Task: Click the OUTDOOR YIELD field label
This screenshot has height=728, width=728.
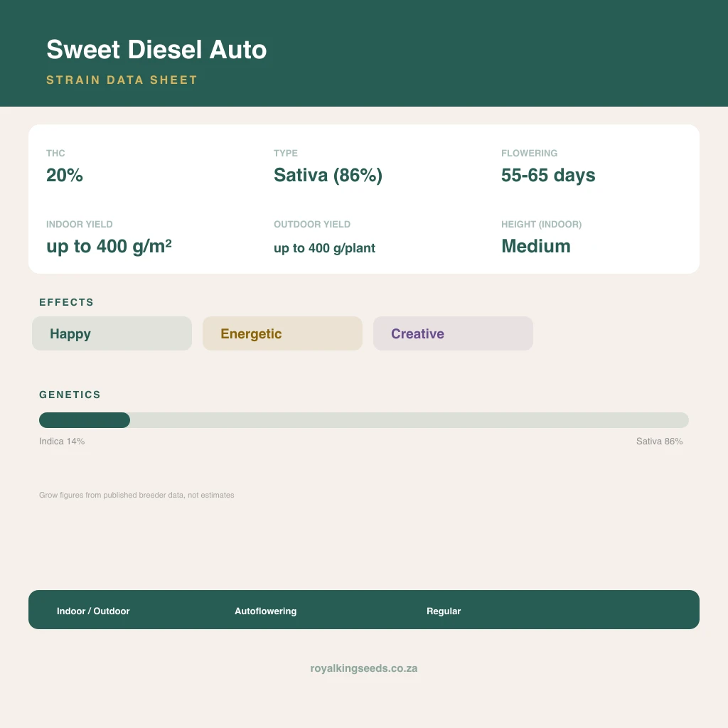Action: pos(312,224)
